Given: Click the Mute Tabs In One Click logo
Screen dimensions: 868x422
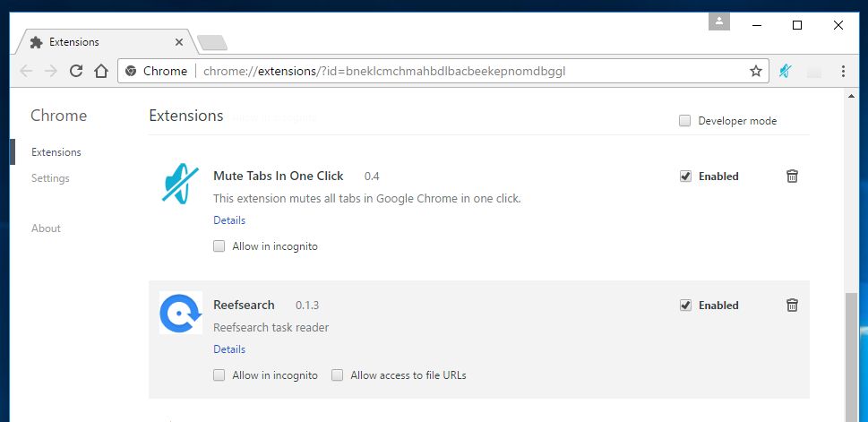Looking at the screenshot, I should click(x=180, y=184).
